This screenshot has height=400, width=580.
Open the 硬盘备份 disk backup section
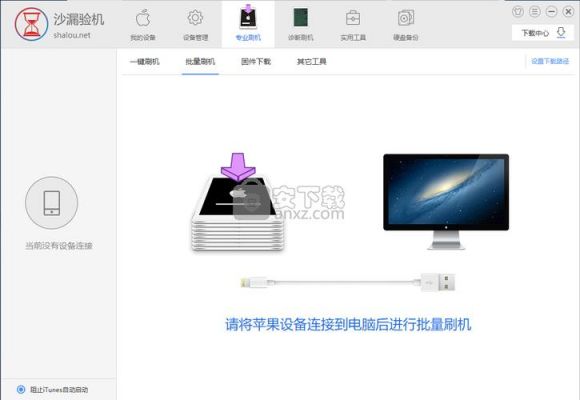click(x=405, y=25)
